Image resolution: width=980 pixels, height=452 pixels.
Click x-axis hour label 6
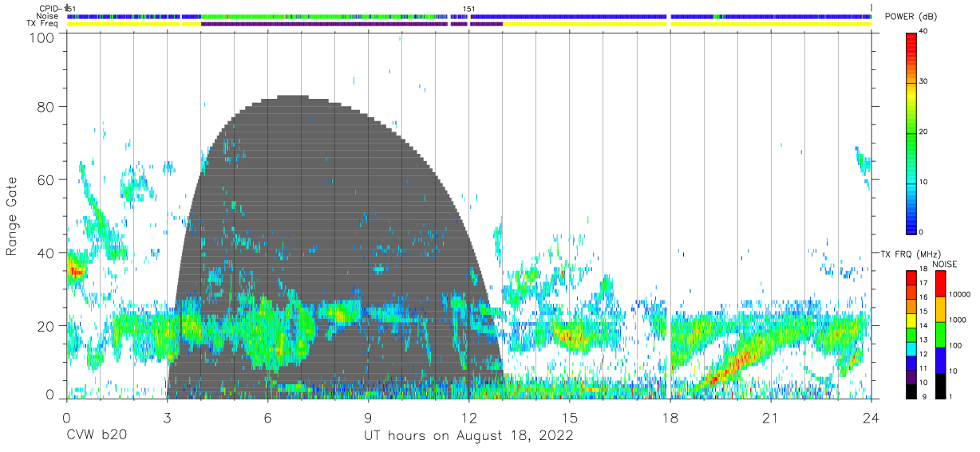coord(268,419)
